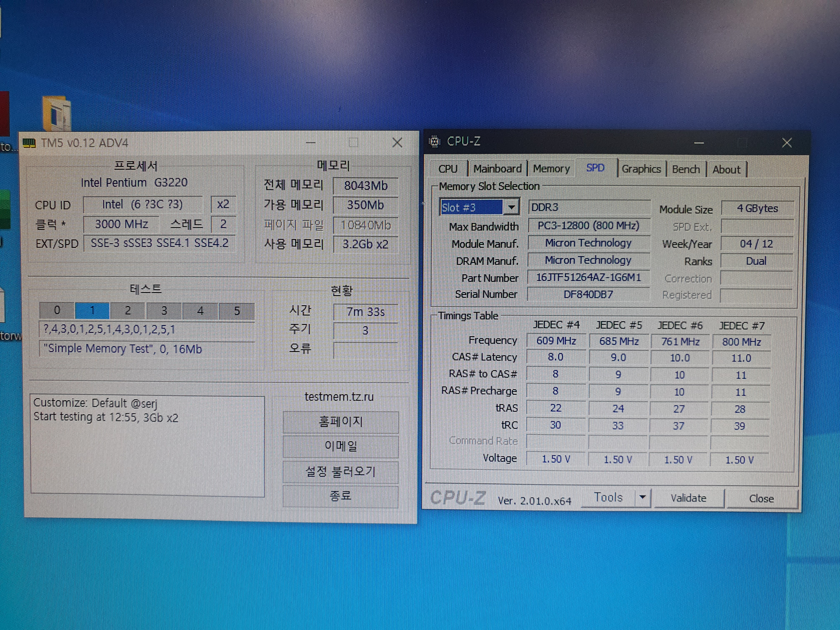Click the JEDEC #7 frequency 800 MHz

pos(741,342)
